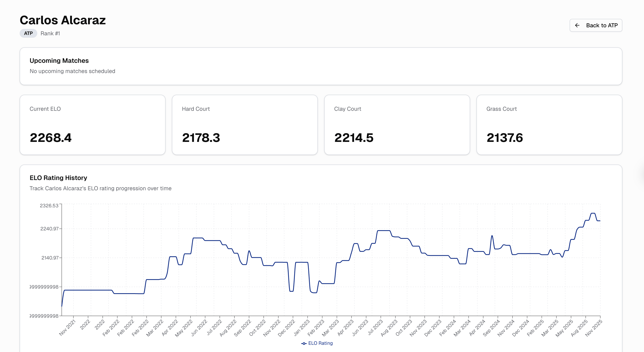Click the ELO Rating legend marker icon
Viewport: 644px width, 352px height.
(304, 343)
